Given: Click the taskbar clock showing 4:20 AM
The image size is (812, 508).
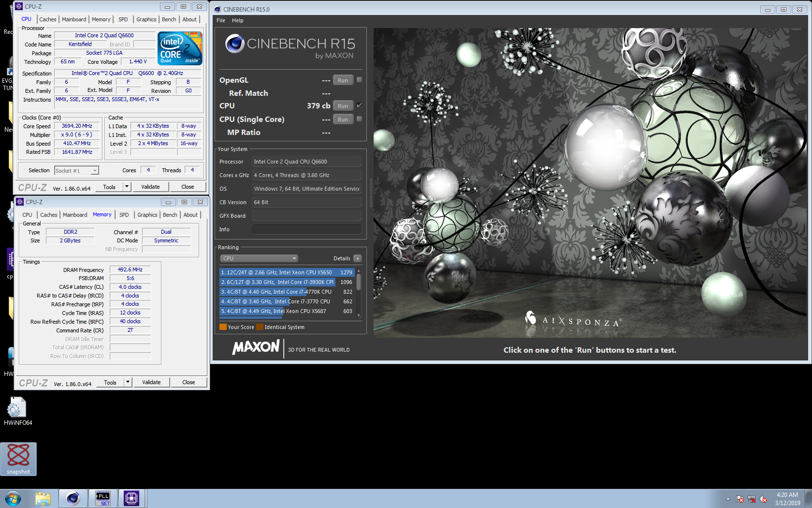Looking at the screenshot, I should coord(787,499).
